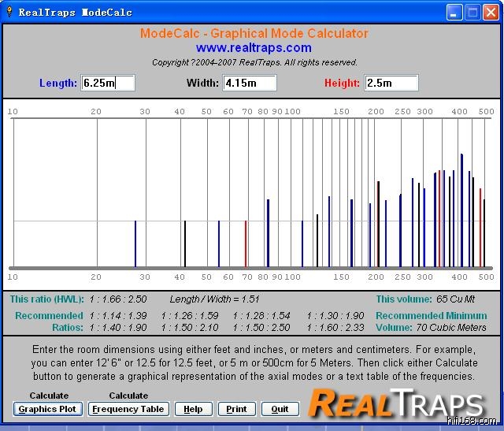Open the www.realtraps.com link
Image resolution: width=504 pixels, height=431 pixels.
click(254, 48)
